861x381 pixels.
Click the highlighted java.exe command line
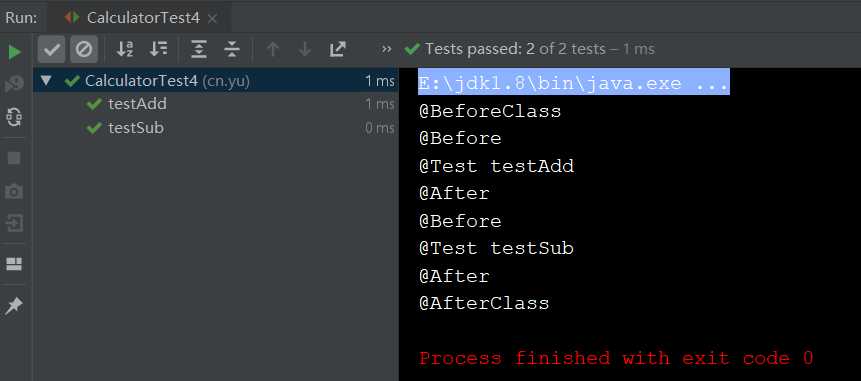pos(574,83)
